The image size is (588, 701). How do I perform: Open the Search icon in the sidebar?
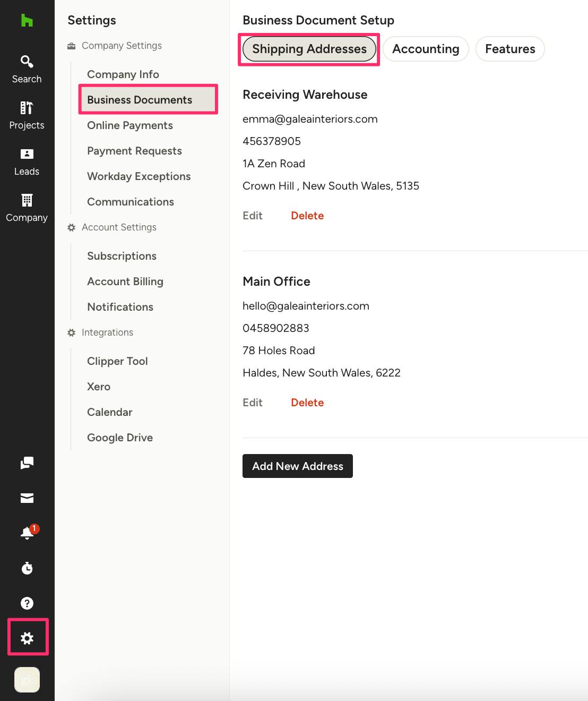27,69
